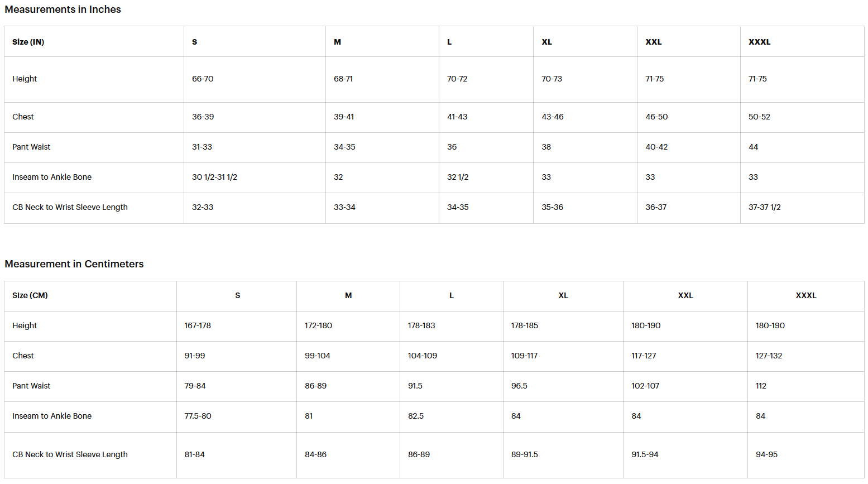Click 'Inseam to Ankle Bone' in centimeters table
Image resolution: width=868 pixels, height=484 pixels.
(x=52, y=416)
